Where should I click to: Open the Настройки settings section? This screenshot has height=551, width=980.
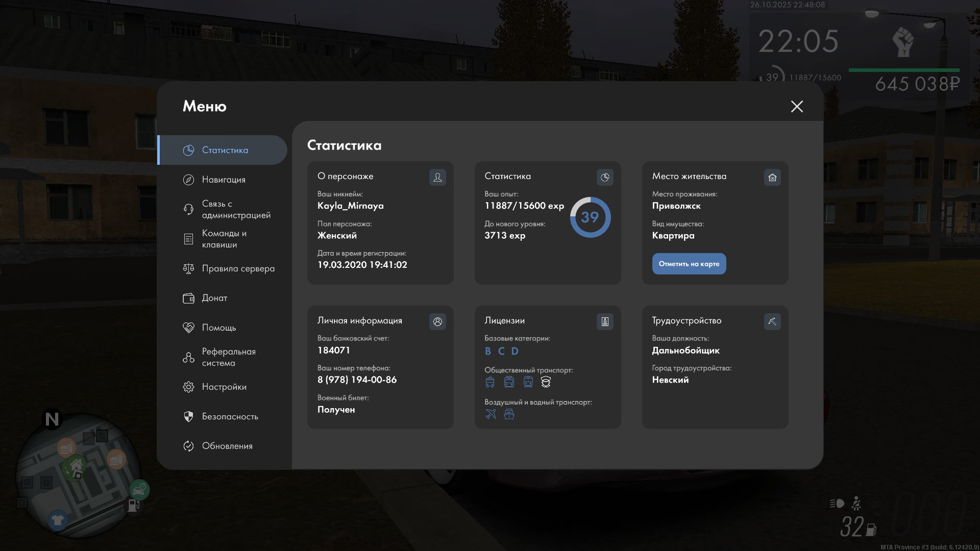click(224, 387)
